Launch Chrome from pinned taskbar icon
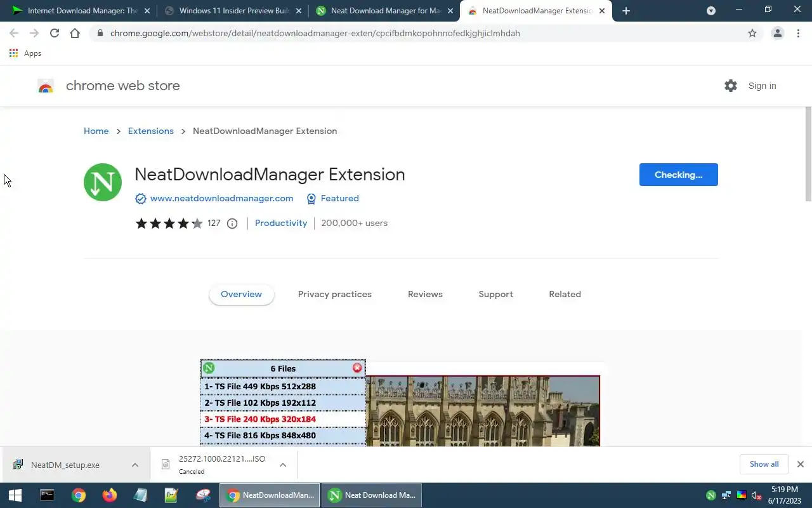The height and width of the screenshot is (508, 812). [78, 495]
